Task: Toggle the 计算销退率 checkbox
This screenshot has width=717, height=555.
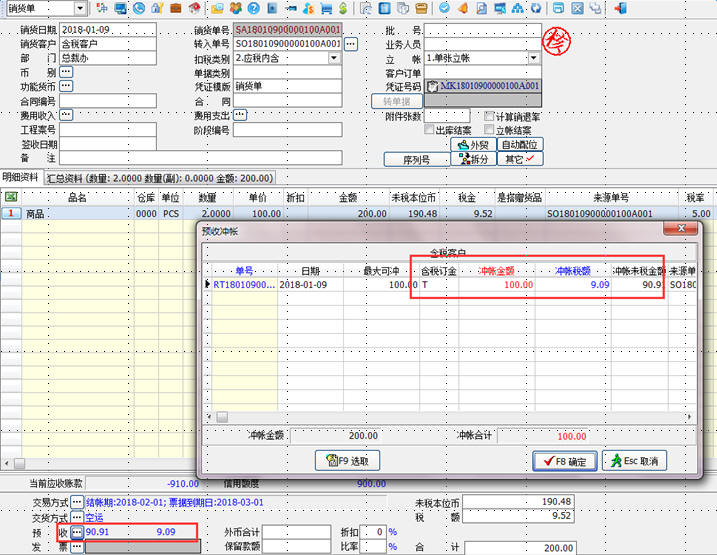Action: tap(489, 116)
